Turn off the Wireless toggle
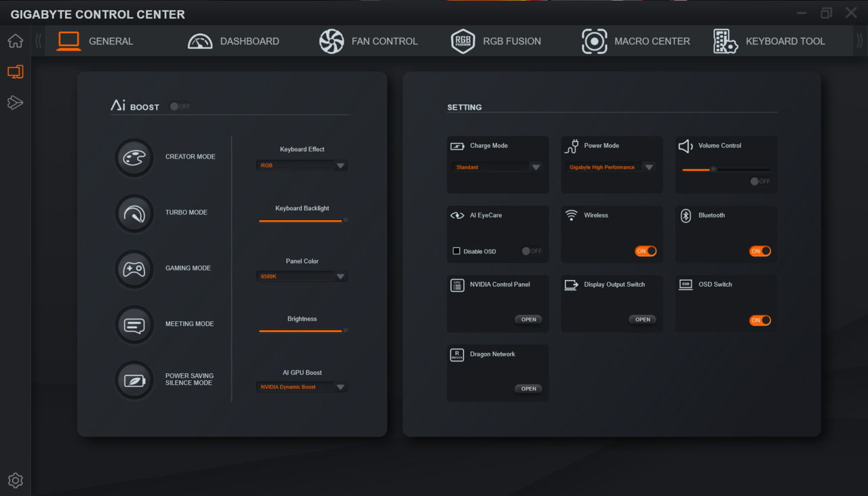 pos(646,251)
